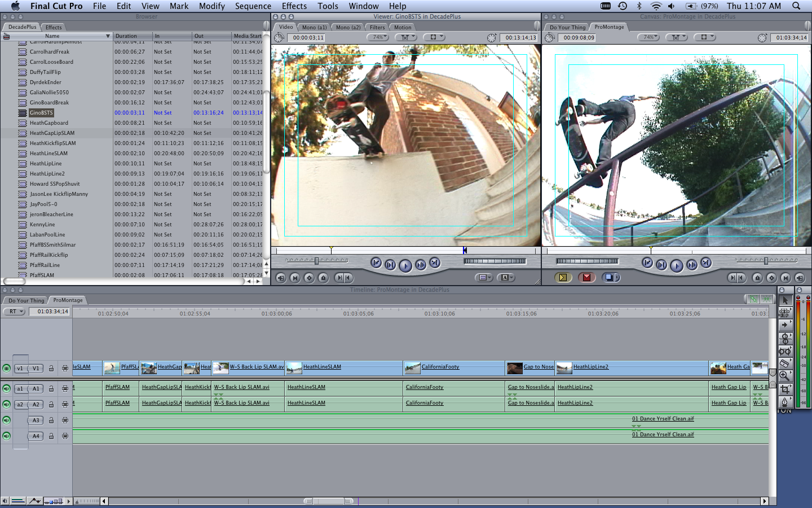This screenshot has height=508, width=812.
Task: Switch to the Filters tab in Viewer
Action: pos(377,27)
